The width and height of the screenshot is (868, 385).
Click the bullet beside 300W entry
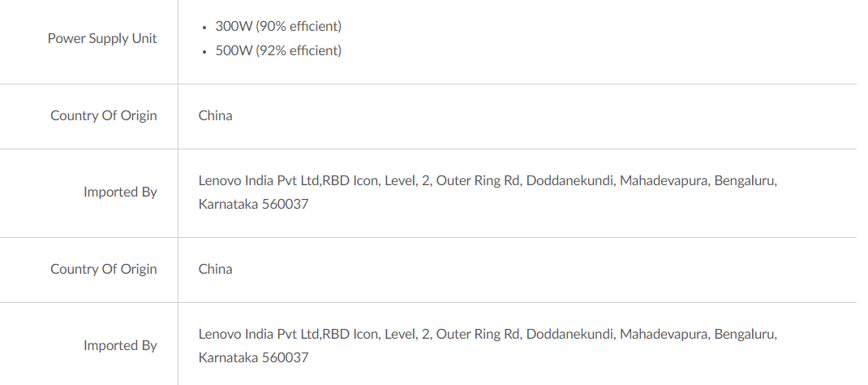pyautogui.click(x=204, y=27)
